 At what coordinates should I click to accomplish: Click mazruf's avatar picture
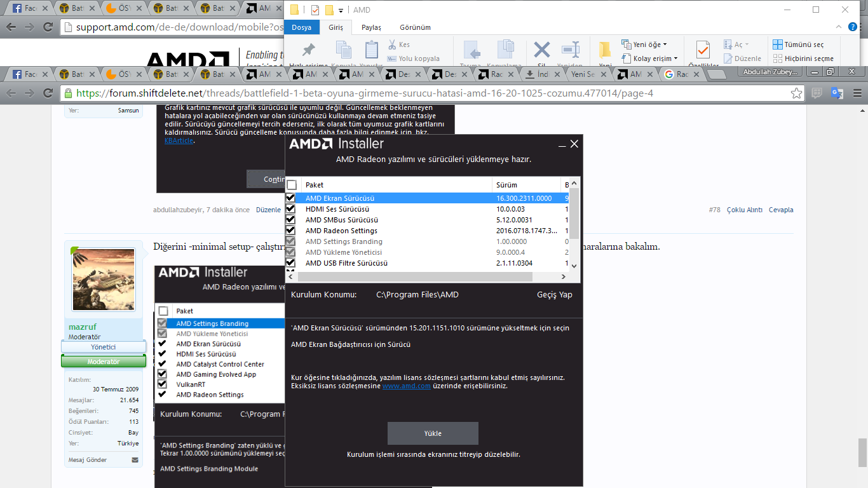tap(104, 279)
